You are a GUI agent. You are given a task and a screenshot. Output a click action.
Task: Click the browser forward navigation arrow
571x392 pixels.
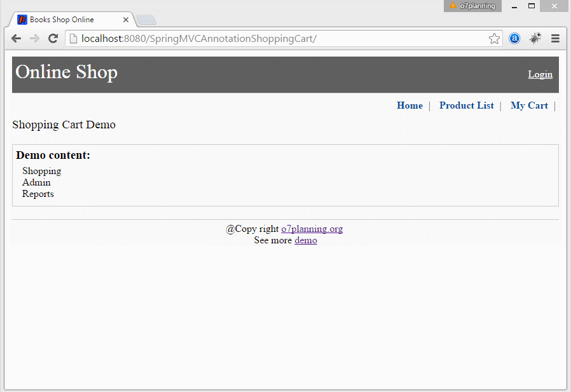(34, 38)
